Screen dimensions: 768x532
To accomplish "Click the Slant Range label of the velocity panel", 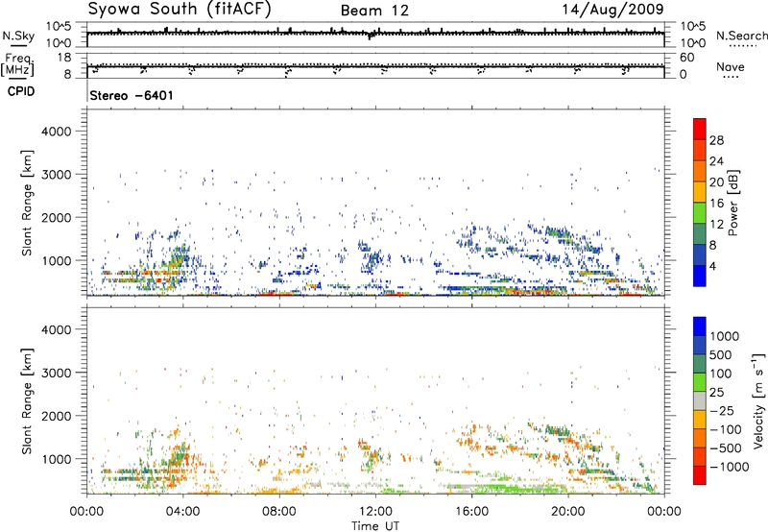I will tap(27, 401).
